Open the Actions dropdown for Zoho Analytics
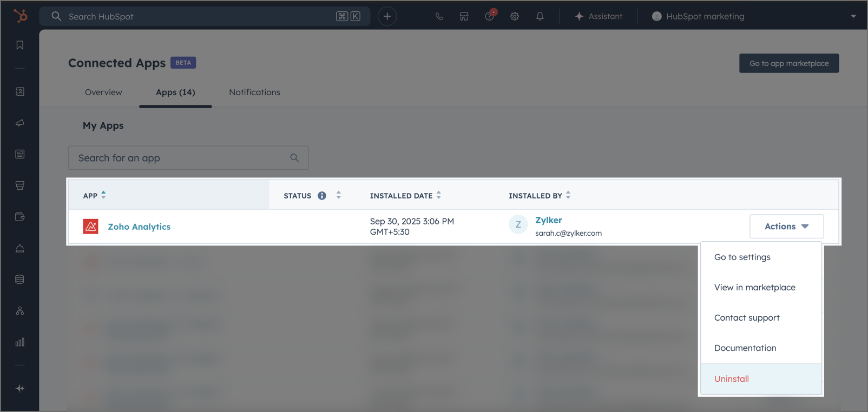 pyautogui.click(x=787, y=227)
